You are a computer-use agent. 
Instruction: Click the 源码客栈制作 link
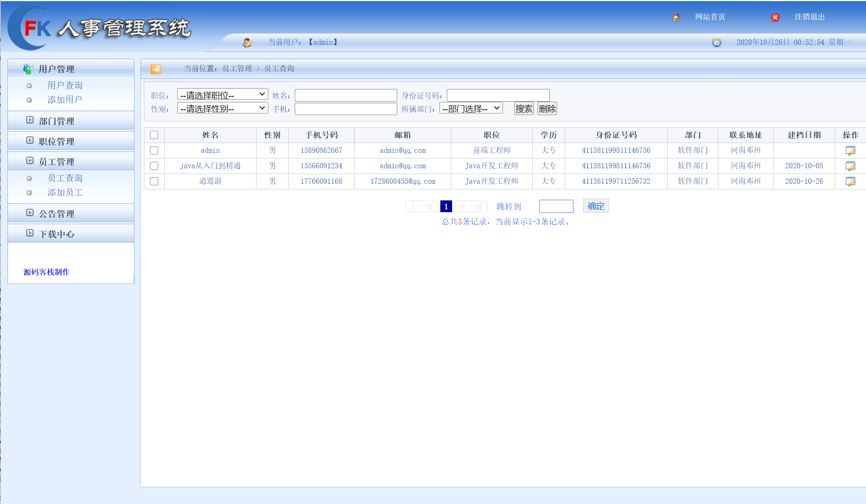pos(46,272)
